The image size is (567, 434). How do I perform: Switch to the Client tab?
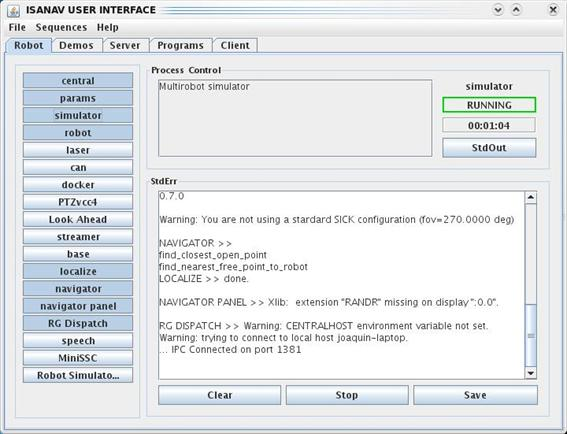click(235, 46)
